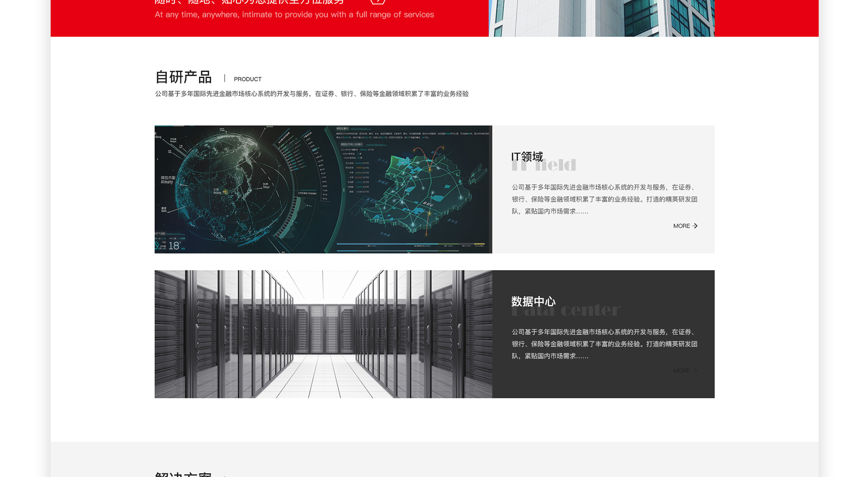Click the English tagline in red banner

point(294,15)
